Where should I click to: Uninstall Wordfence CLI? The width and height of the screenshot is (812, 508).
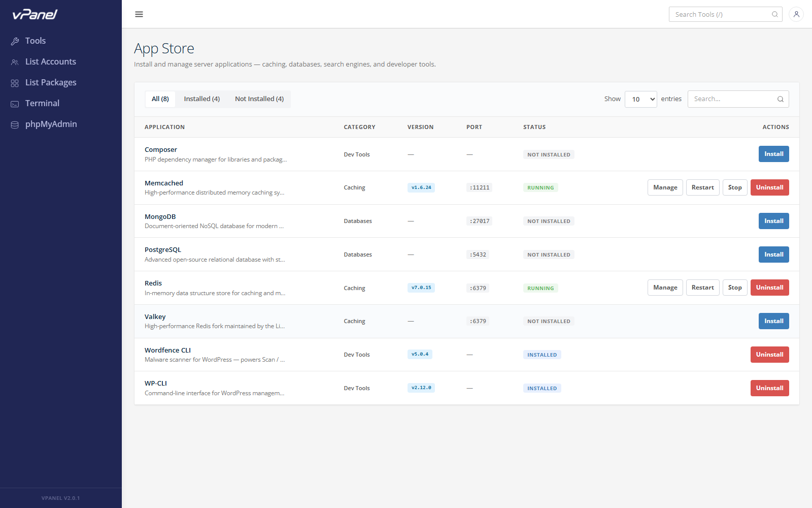[x=770, y=355]
